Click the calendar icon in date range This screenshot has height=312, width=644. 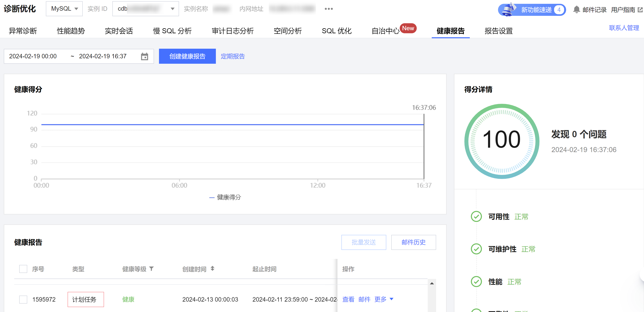tap(144, 56)
